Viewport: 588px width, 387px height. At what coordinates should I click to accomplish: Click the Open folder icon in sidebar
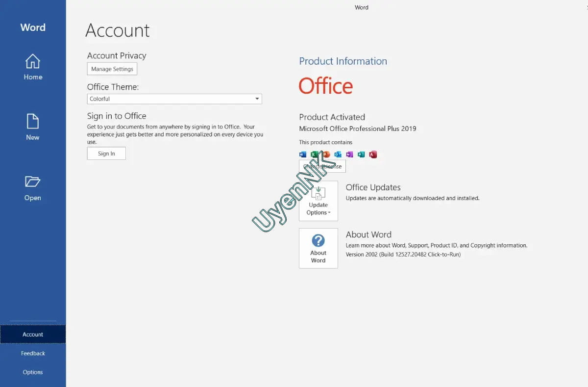click(x=33, y=182)
